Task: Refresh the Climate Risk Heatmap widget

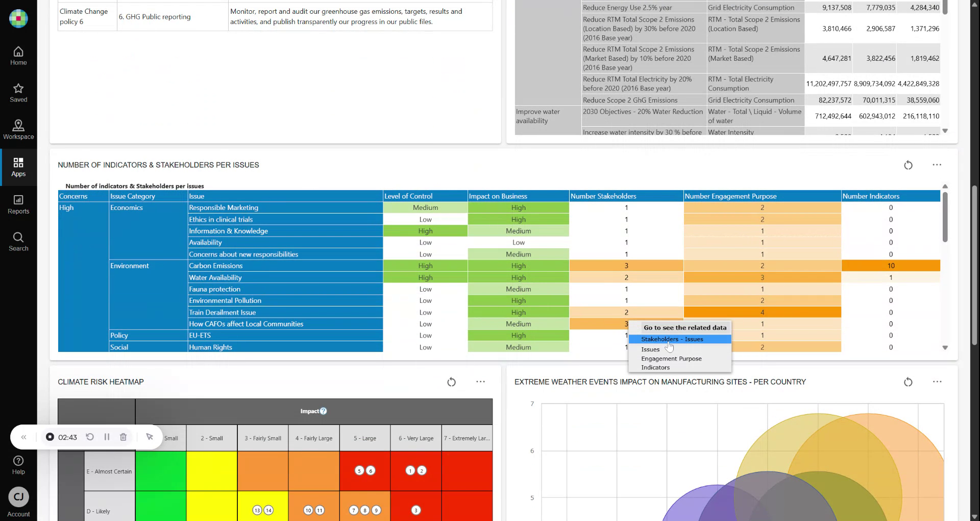Action: [451, 382]
